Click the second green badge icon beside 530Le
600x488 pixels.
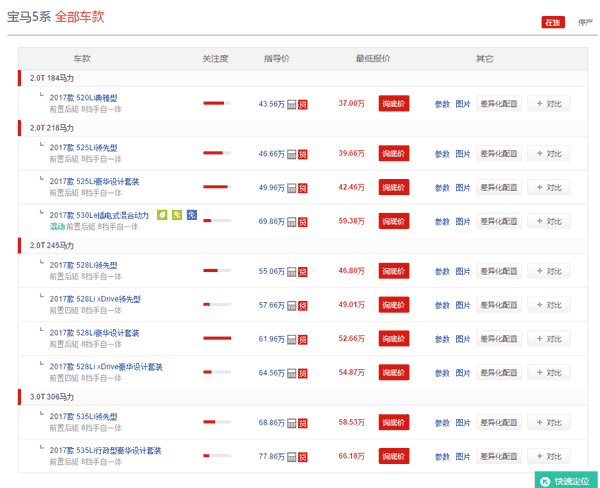coord(177,215)
